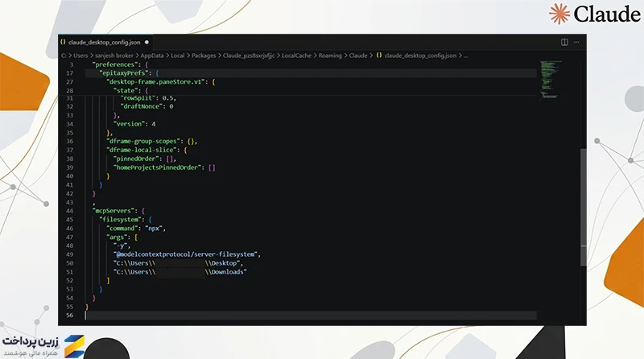Viewport: 644px width, 359px height.
Task: Click the "dframe-group-scopes" key
Action: 142,142
